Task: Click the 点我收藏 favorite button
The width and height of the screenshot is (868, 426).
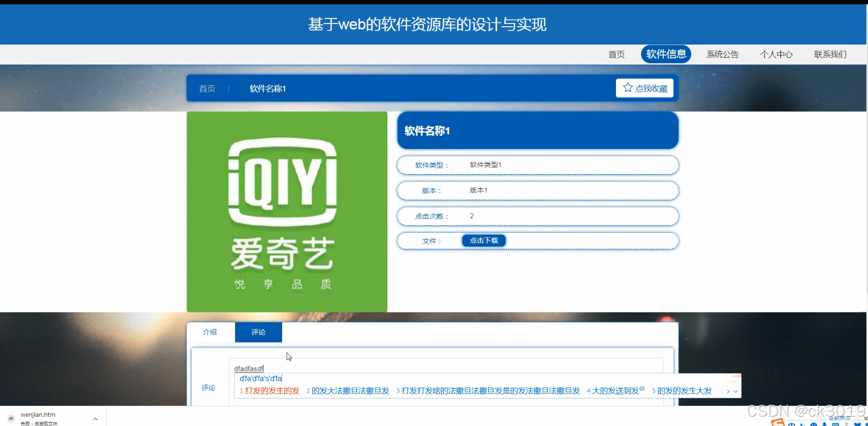Action: [645, 88]
